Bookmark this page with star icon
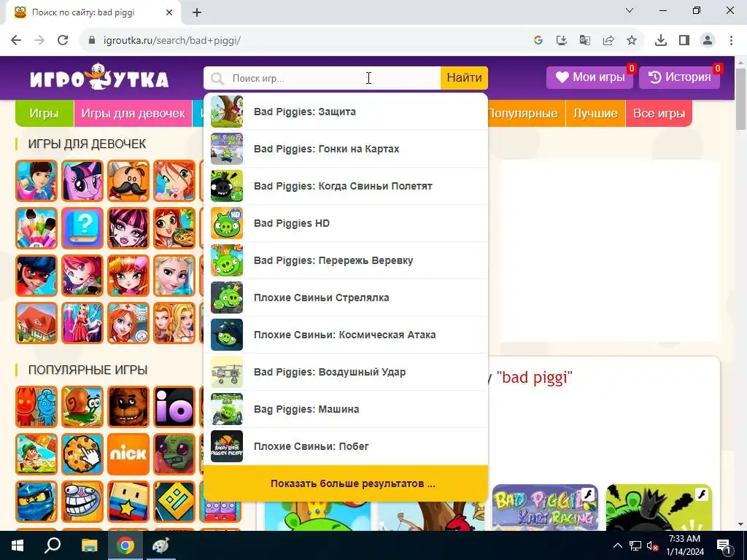Viewport: 747px width, 560px height. tap(632, 41)
